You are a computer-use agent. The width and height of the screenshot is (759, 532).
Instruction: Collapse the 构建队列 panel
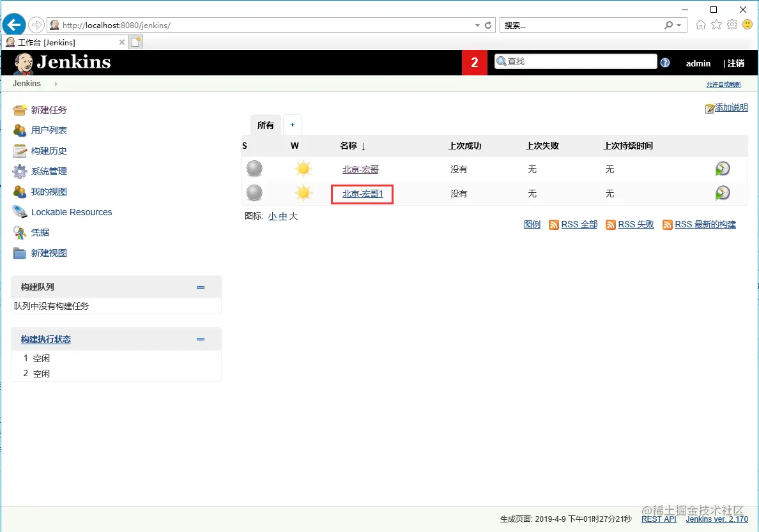click(201, 287)
